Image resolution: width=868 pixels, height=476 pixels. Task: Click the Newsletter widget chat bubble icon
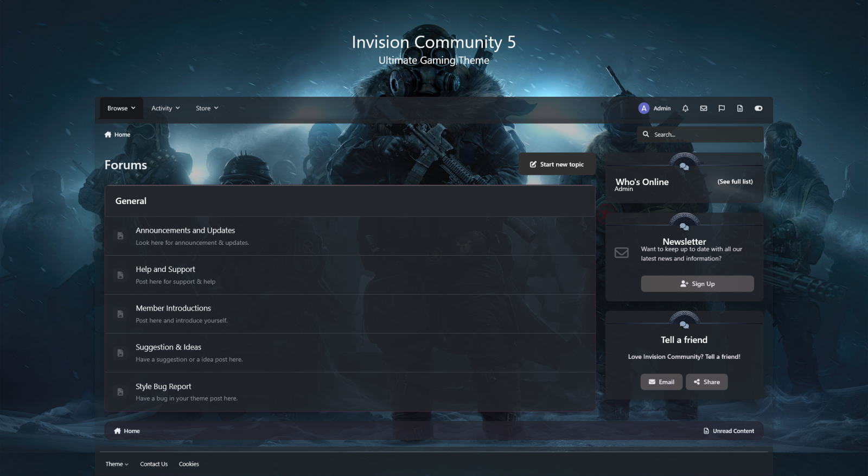(684, 226)
